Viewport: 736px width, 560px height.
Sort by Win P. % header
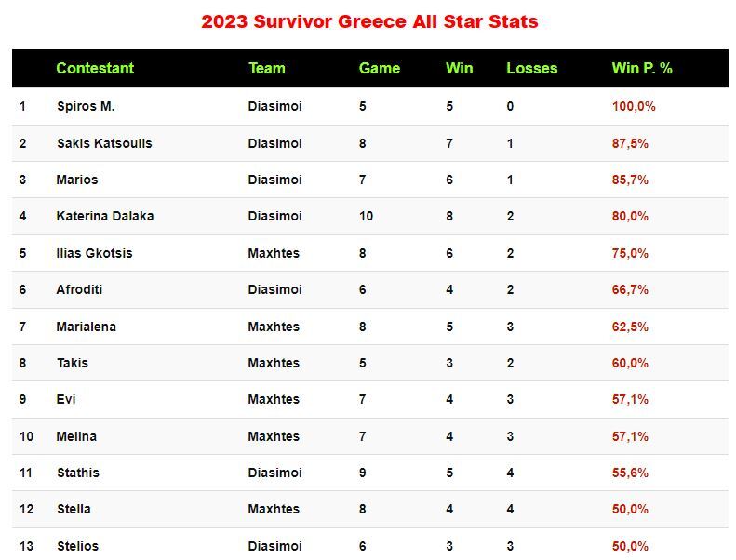[642, 68]
